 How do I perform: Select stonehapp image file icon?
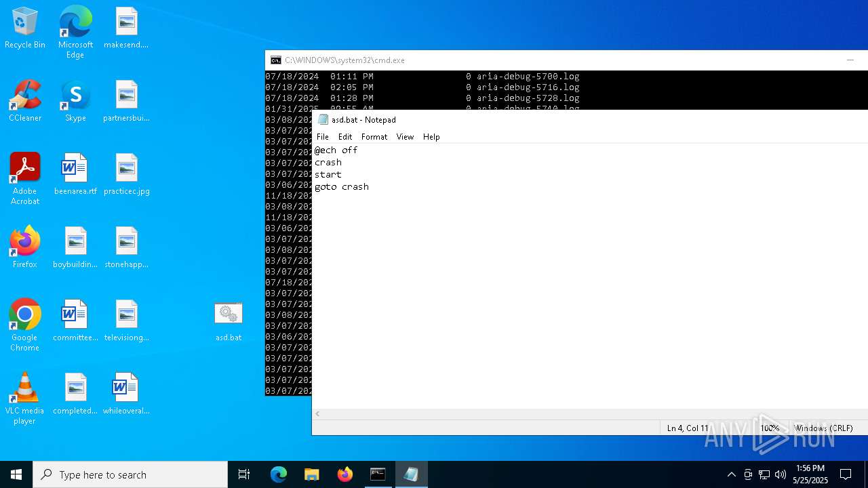pos(126,247)
